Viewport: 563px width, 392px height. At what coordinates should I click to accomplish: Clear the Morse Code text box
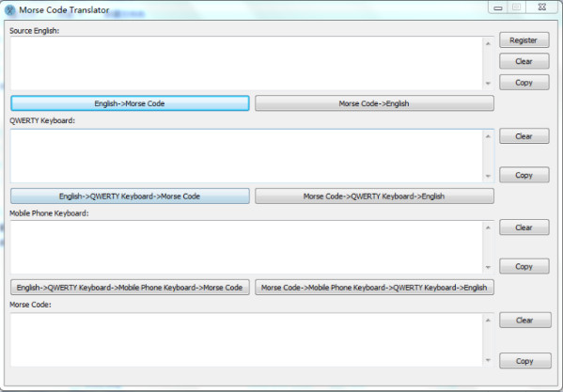pyautogui.click(x=525, y=320)
